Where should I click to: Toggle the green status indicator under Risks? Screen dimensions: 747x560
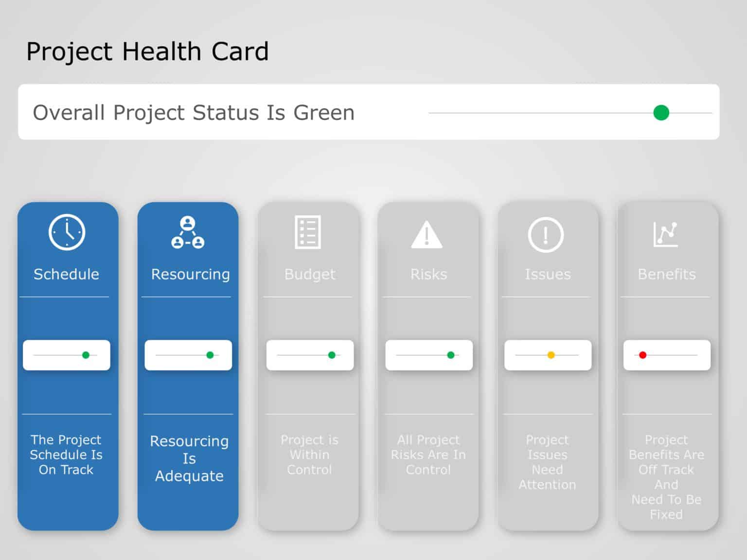pyautogui.click(x=450, y=355)
